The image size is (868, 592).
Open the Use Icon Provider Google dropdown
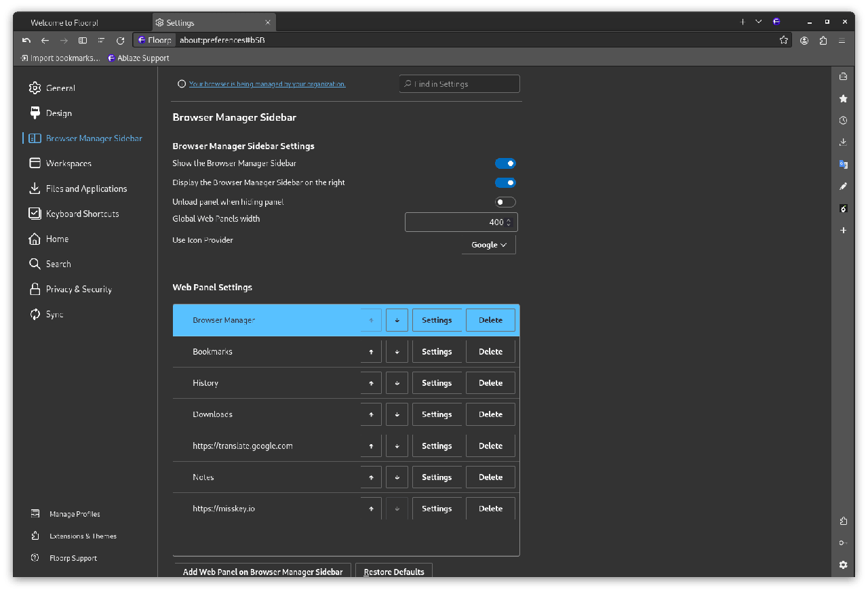pos(489,245)
